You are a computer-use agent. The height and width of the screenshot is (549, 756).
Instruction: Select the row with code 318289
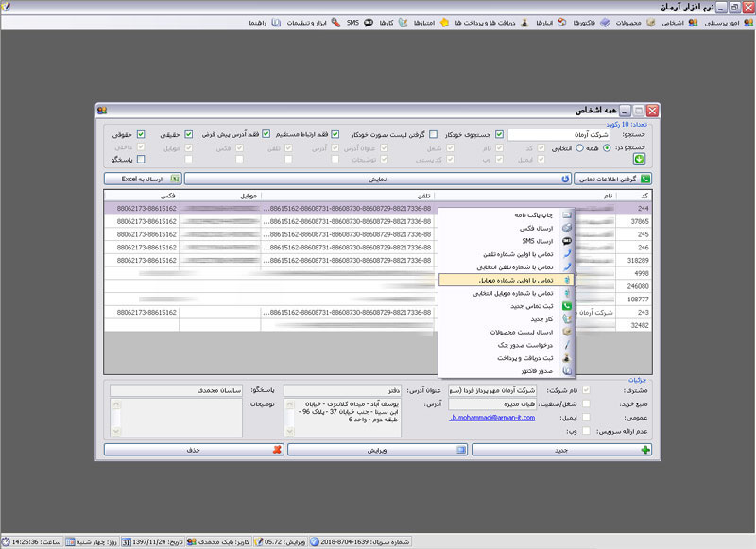(x=378, y=260)
